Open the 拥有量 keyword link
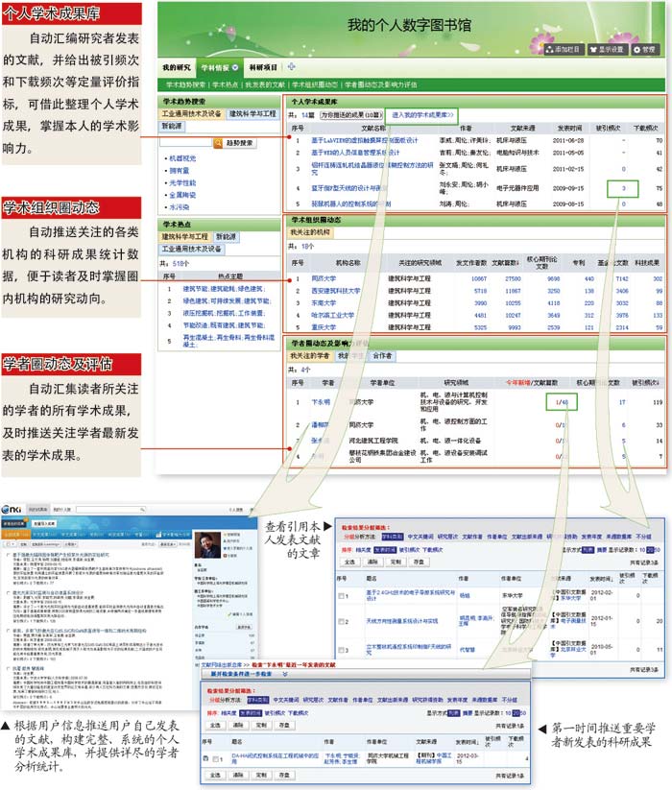The width and height of the screenshot is (672, 790). (x=180, y=171)
